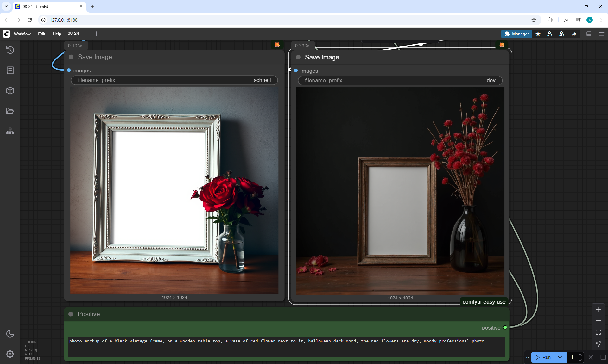Screen dimensions: 608x364
Task: Toggle the dark theme moon icon
Action: pos(10,334)
